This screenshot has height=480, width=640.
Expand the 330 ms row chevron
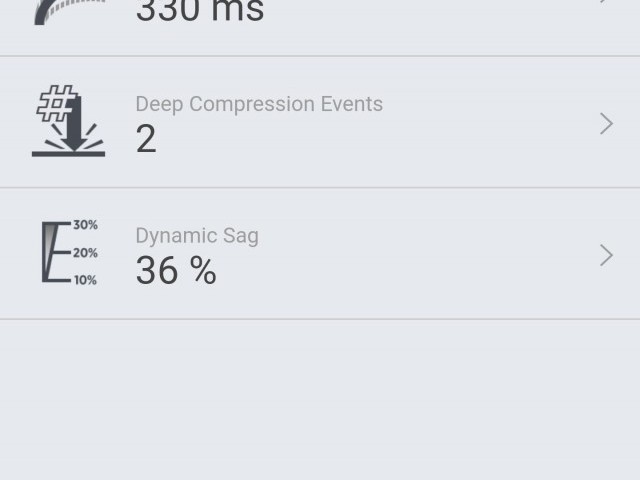point(606,3)
